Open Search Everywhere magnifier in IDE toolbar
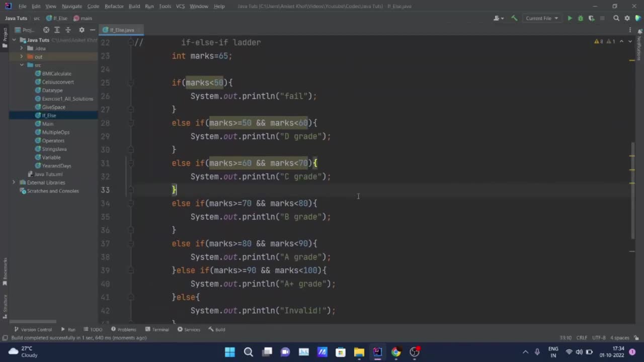Viewport: 644px width, 362px height. (616, 18)
